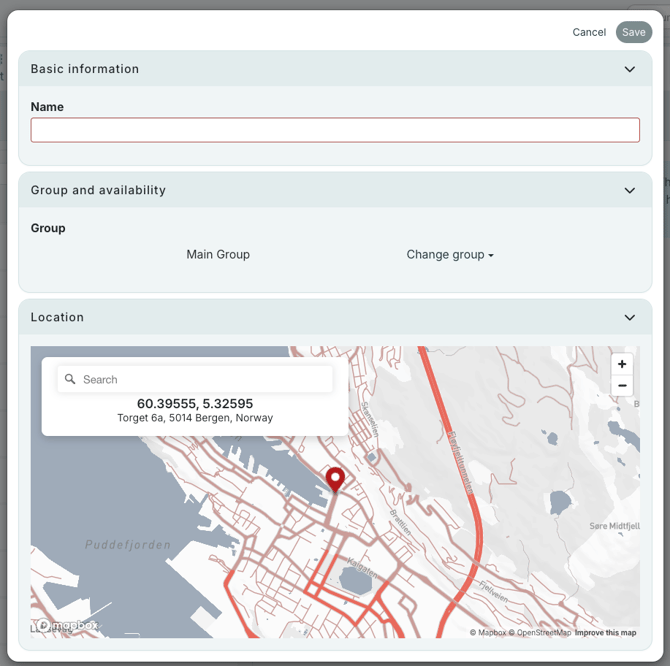Click the magnifier search icon
Viewport: 670px width, 666px height.
click(70, 379)
